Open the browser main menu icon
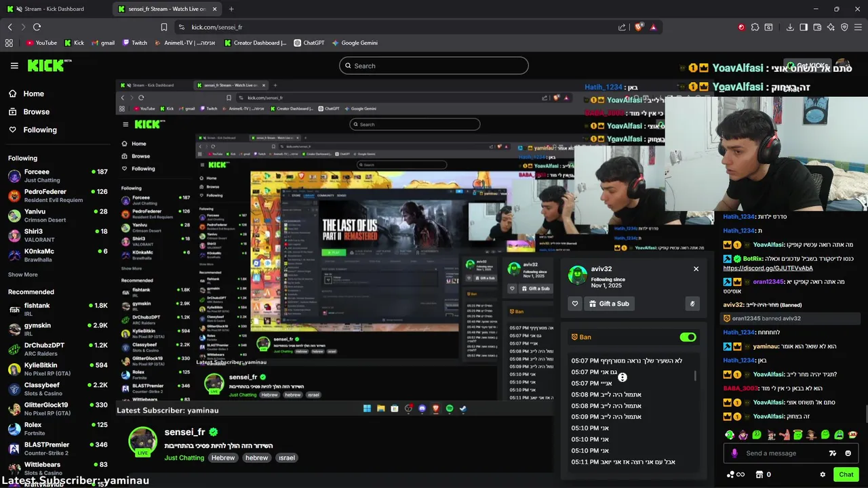The image size is (868, 488). (858, 27)
